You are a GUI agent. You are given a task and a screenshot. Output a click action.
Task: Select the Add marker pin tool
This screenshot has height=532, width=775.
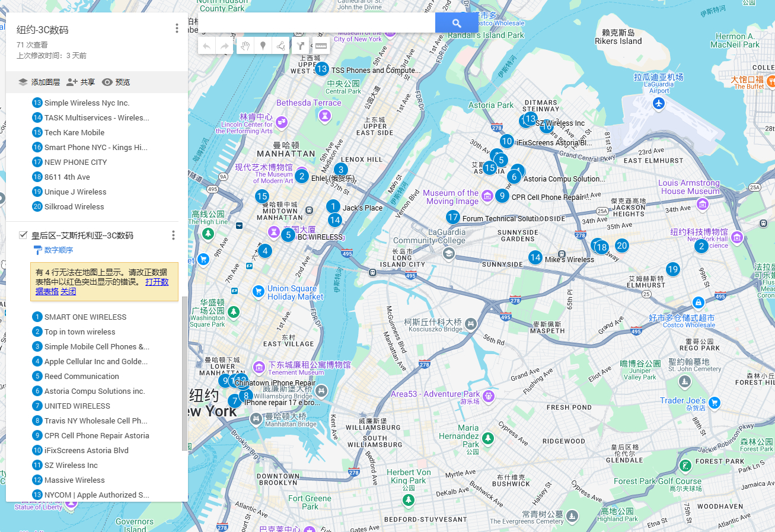[x=263, y=46]
